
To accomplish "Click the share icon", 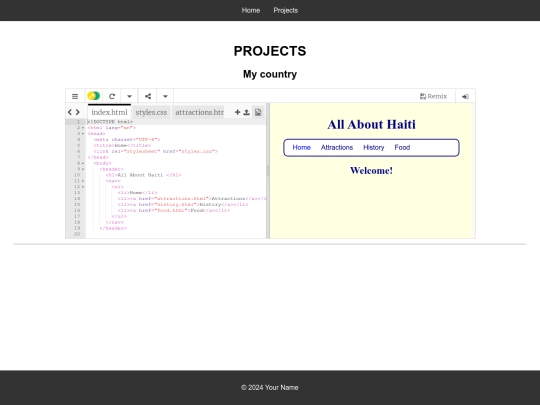I will 148,96.
